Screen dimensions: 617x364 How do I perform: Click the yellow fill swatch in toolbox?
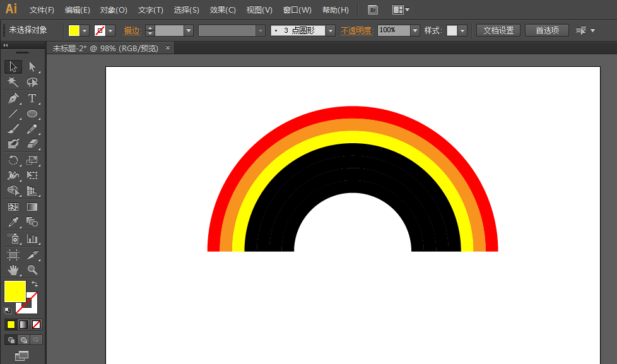[x=15, y=291]
